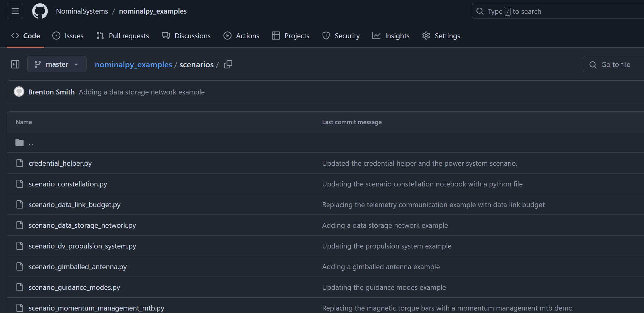Click file icon beside scenario_momentum_management_mtb.py
Viewport: 644px width, 313px height.
(20, 308)
